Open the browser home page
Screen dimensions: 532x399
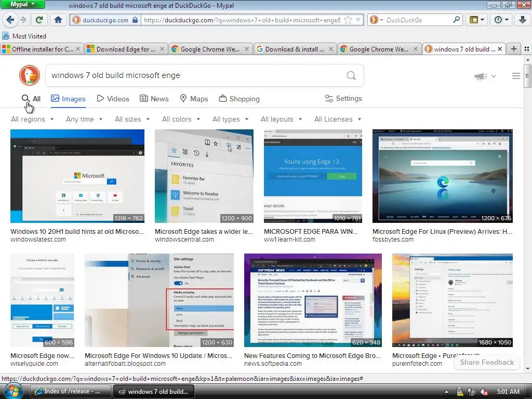click(x=58, y=20)
